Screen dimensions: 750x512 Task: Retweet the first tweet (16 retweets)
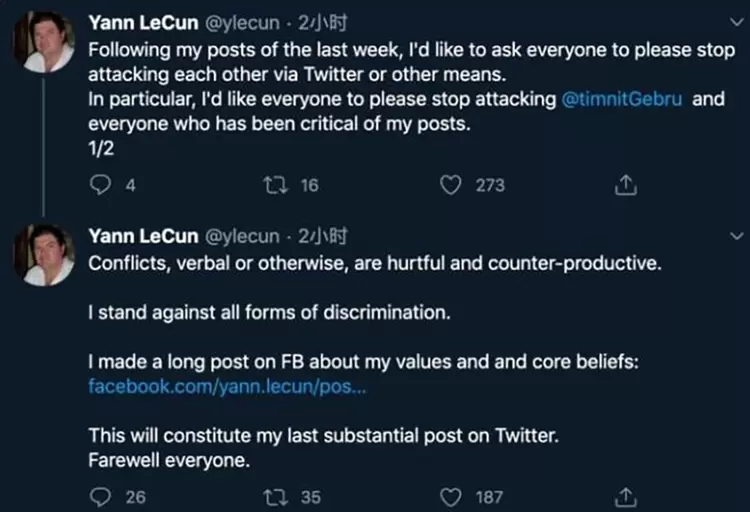pos(272,185)
